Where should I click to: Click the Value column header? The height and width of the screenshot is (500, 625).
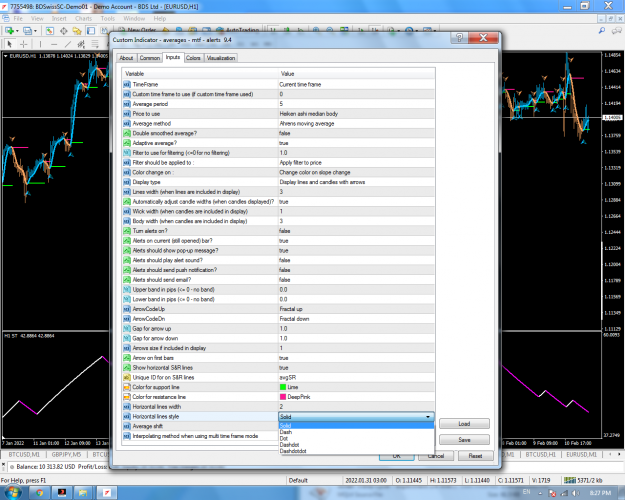[356, 74]
